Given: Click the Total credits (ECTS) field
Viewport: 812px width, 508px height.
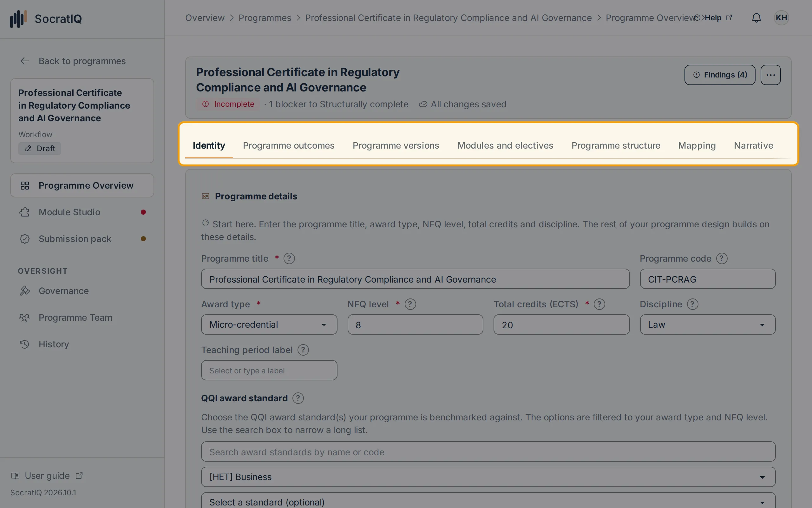Looking at the screenshot, I should (x=561, y=324).
